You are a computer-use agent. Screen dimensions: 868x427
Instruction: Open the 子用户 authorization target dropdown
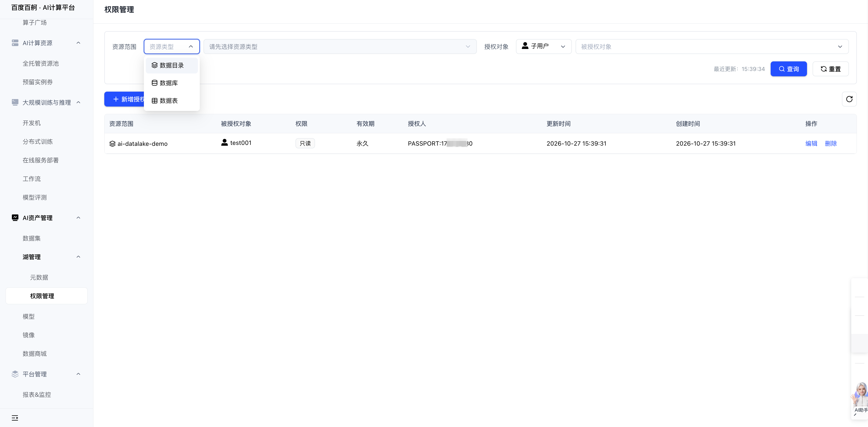click(543, 47)
